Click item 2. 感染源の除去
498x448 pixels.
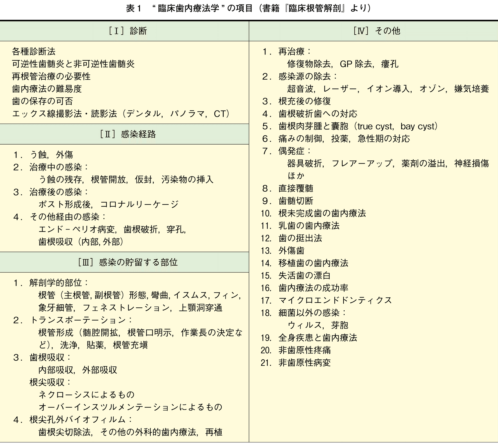click(300, 76)
